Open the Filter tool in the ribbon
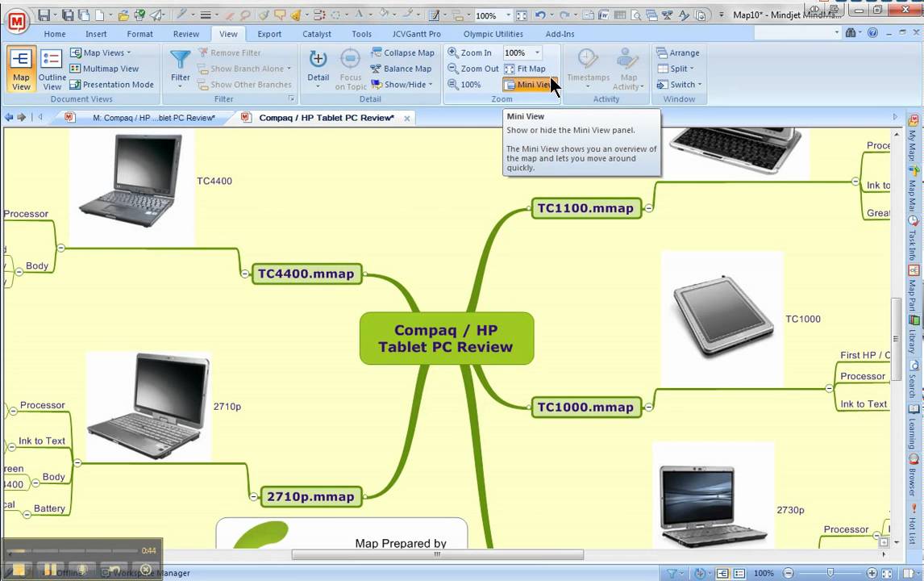This screenshot has height=581, width=924. (181, 69)
